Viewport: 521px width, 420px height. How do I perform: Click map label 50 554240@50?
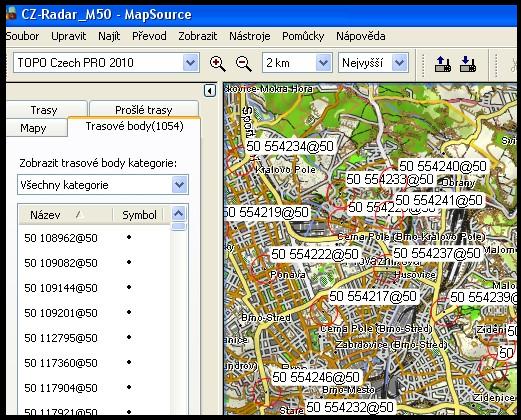point(443,166)
